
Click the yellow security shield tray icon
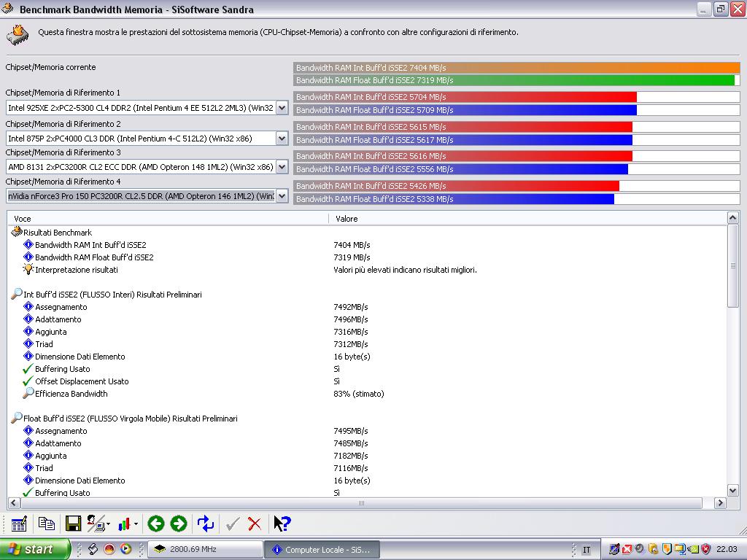click(667, 549)
